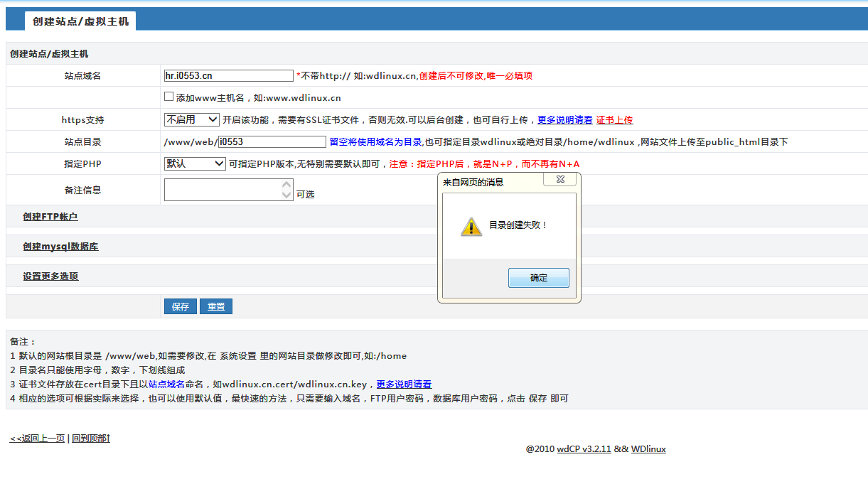The width and height of the screenshot is (868, 484).
Task: Click the 重置 button
Action: 216,306
